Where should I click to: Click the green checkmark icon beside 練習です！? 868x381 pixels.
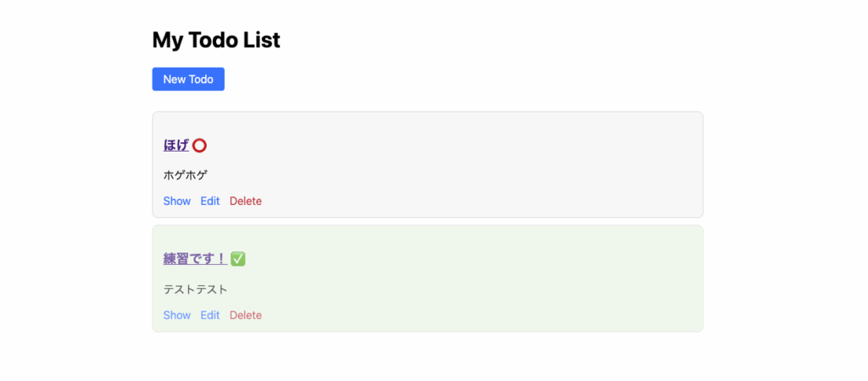[238, 259]
